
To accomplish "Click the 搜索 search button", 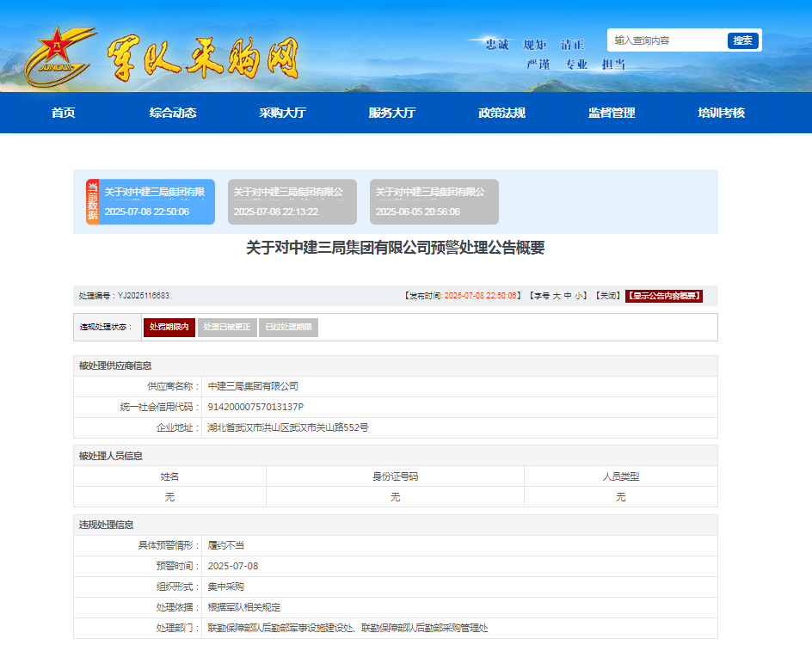I will (x=742, y=40).
